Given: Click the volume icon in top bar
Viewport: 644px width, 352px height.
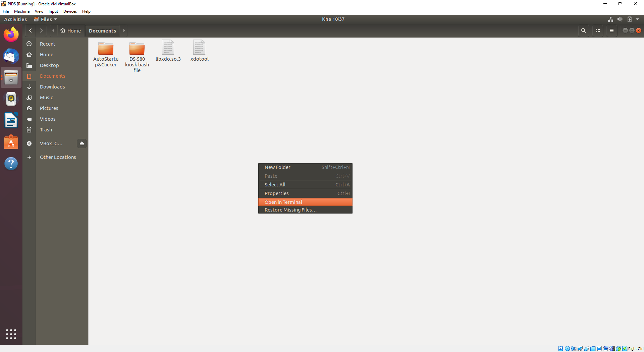Looking at the screenshot, I should click(620, 19).
